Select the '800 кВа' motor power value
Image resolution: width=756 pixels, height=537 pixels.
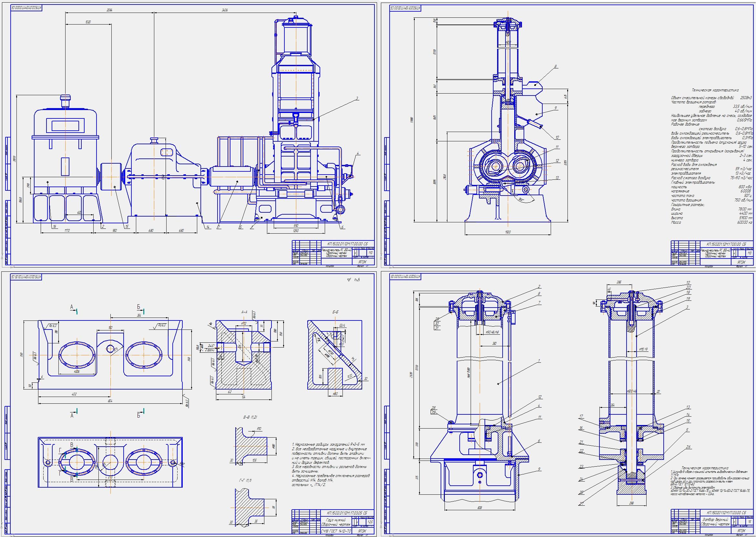click(x=745, y=187)
